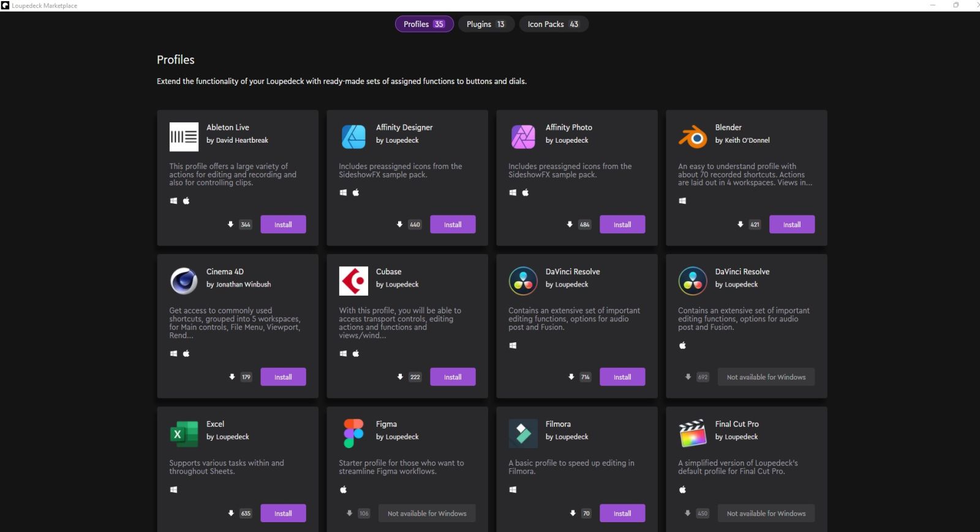Click the download arrow icon on Excel card
Screen dimensions: 980x532
click(231, 514)
